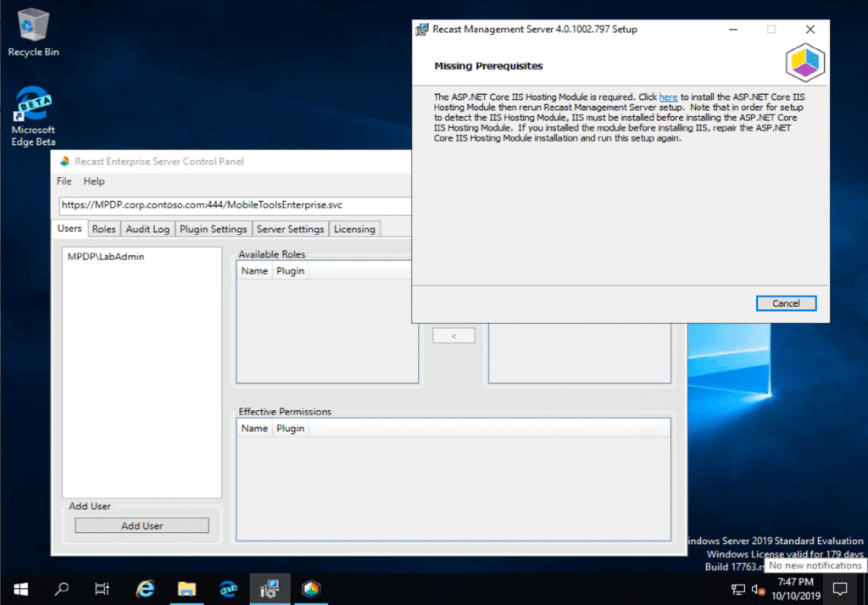Focus the server URL input field

pyautogui.click(x=235, y=205)
